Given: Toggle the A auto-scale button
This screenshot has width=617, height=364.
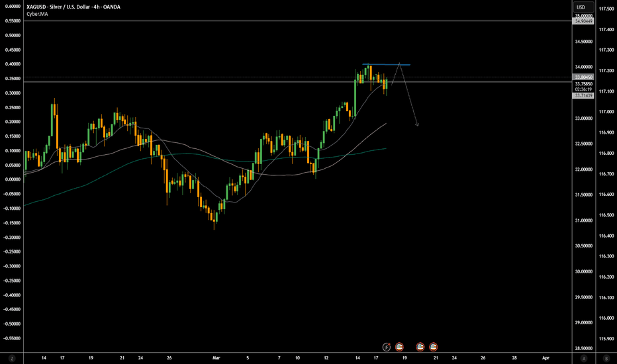Looking at the screenshot, I should 584,358.
